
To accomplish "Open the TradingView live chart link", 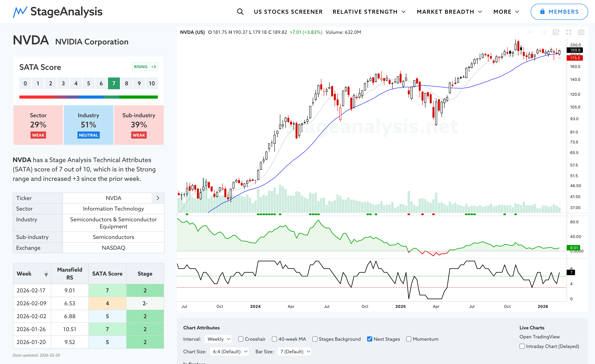I will tap(539, 337).
